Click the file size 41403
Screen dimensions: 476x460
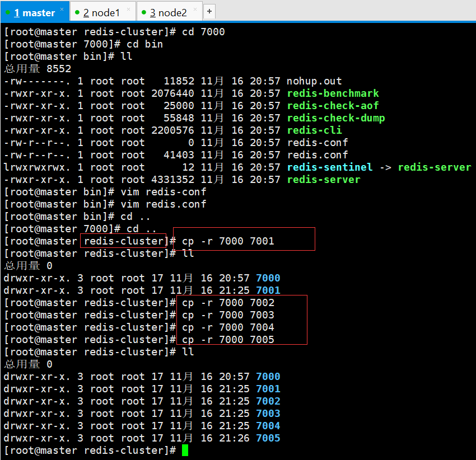[179, 155]
